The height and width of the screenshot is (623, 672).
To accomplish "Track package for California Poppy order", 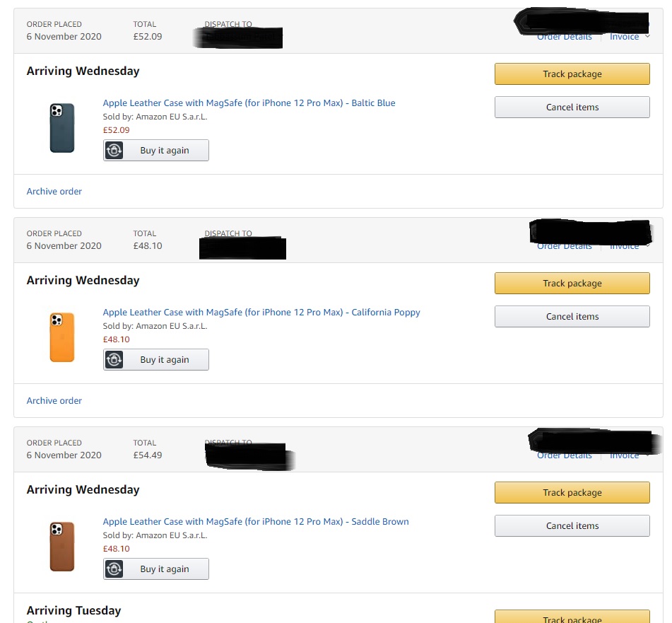I will pyautogui.click(x=572, y=283).
